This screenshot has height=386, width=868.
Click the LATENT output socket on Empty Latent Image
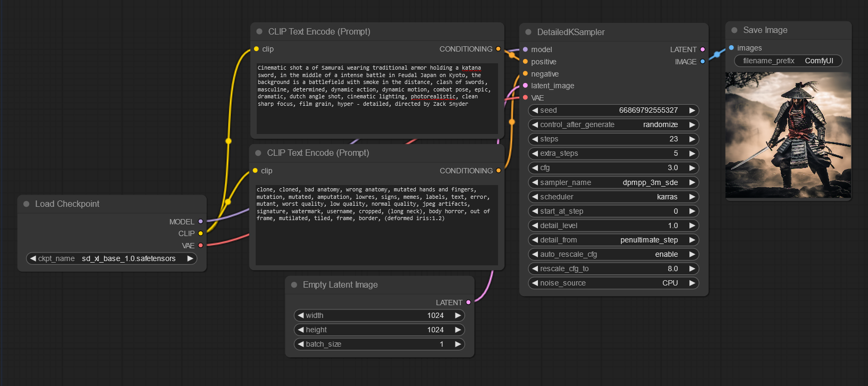coord(468,303)
